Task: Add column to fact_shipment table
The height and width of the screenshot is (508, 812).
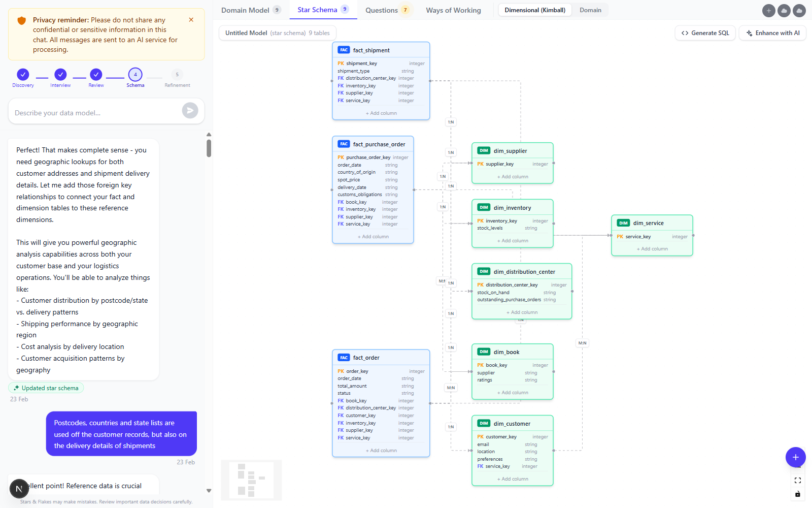Action: pos(381,113)
